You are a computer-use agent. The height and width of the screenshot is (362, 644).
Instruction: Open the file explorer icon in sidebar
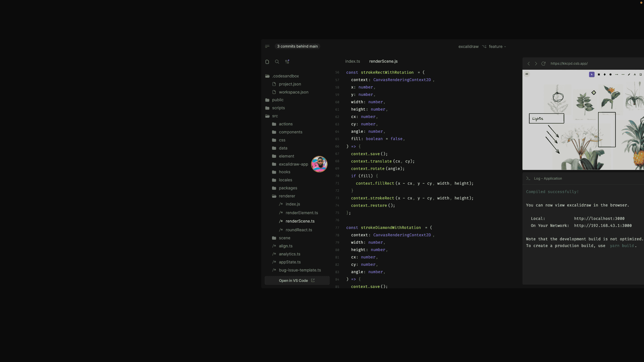click(267, 62)
